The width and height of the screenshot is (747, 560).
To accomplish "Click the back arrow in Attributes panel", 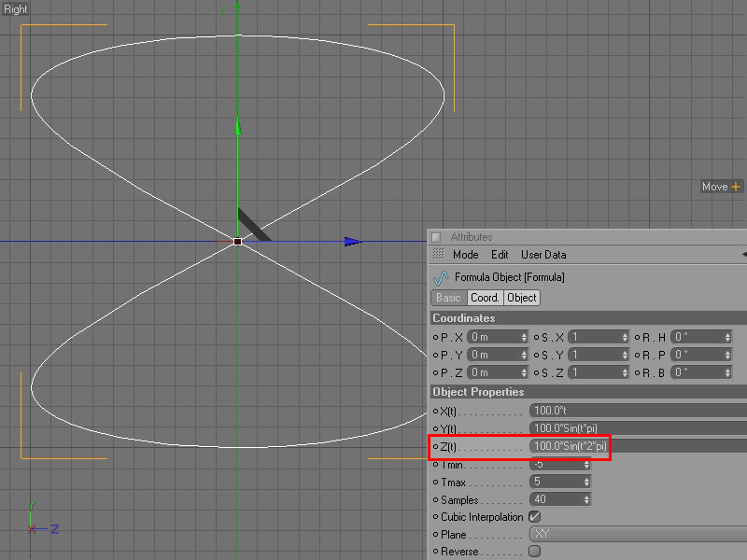I will pos(743,255).
